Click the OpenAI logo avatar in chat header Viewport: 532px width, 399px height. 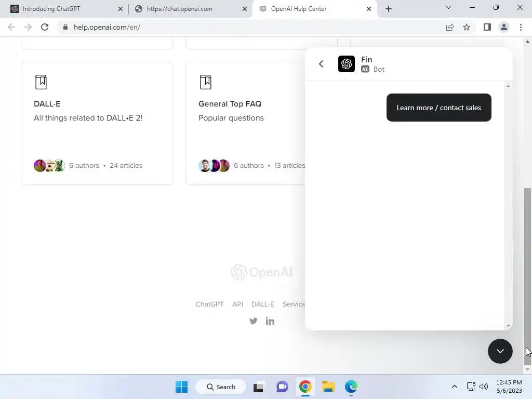click(x=347, y=64)
